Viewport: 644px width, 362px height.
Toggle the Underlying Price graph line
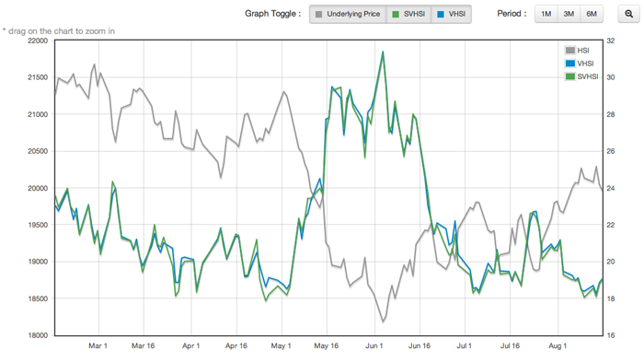click(x=348, y=14)
